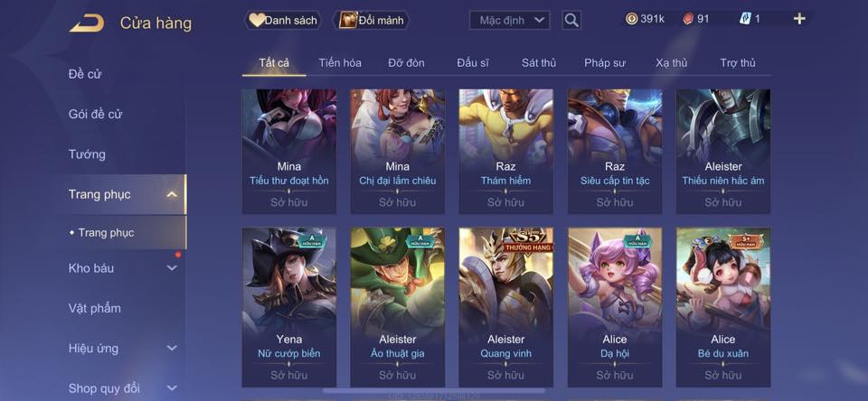The height and width of the screenshot is (401, 868).
Task: Click the blue ticket icon showing 1
Action: click(x=744, y=19)
